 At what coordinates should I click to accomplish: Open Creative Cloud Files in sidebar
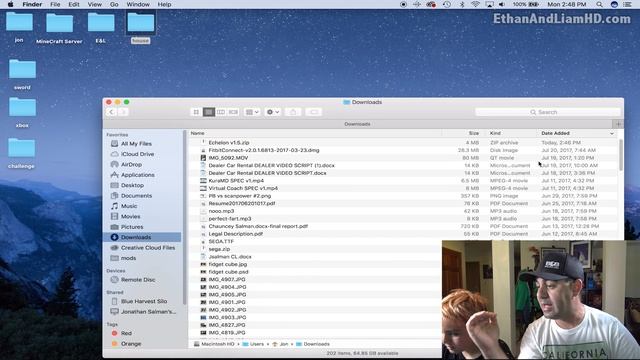[147, 248]
